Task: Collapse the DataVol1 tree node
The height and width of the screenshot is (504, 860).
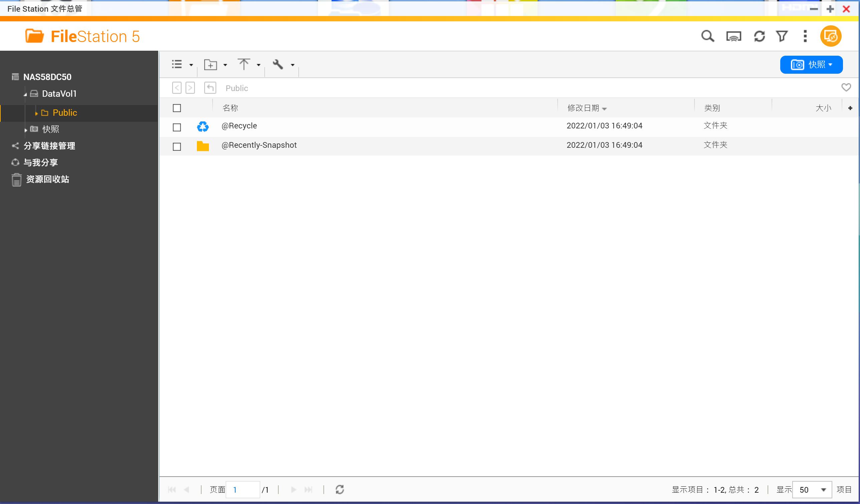Action: click(25, 94)
